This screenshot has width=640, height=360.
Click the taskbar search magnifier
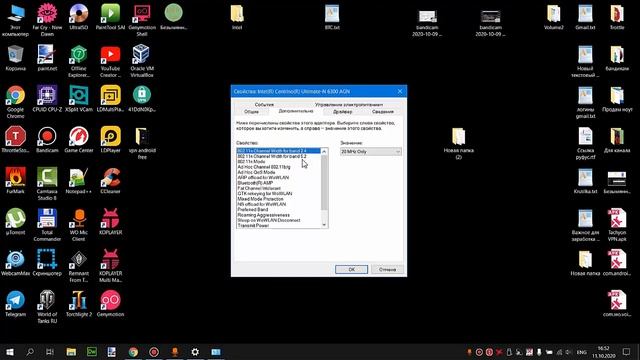click(30, 351)
